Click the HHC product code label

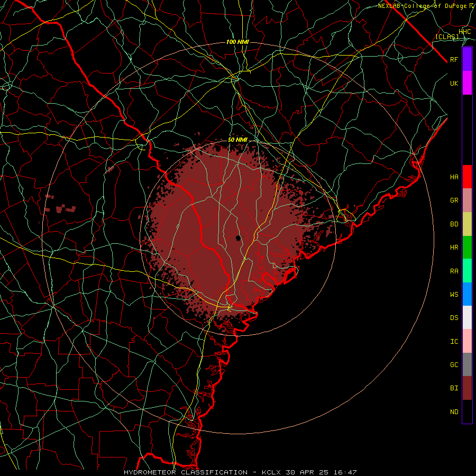point(464,32)
